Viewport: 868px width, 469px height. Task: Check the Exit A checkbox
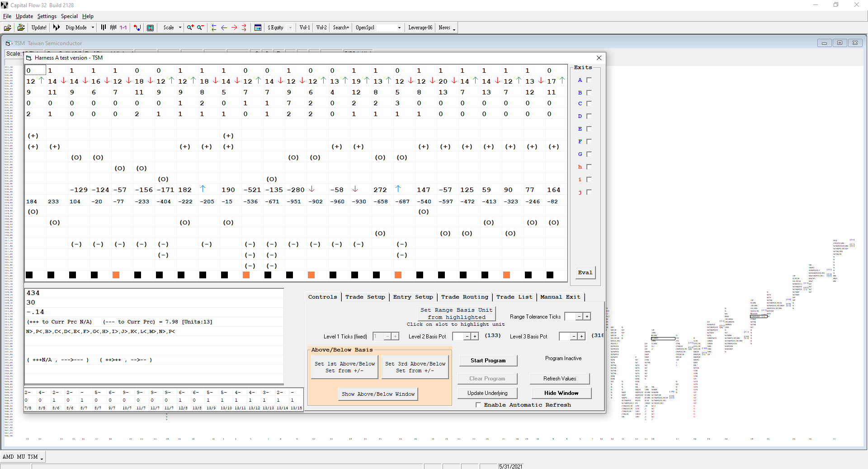[x=589, y=80]
